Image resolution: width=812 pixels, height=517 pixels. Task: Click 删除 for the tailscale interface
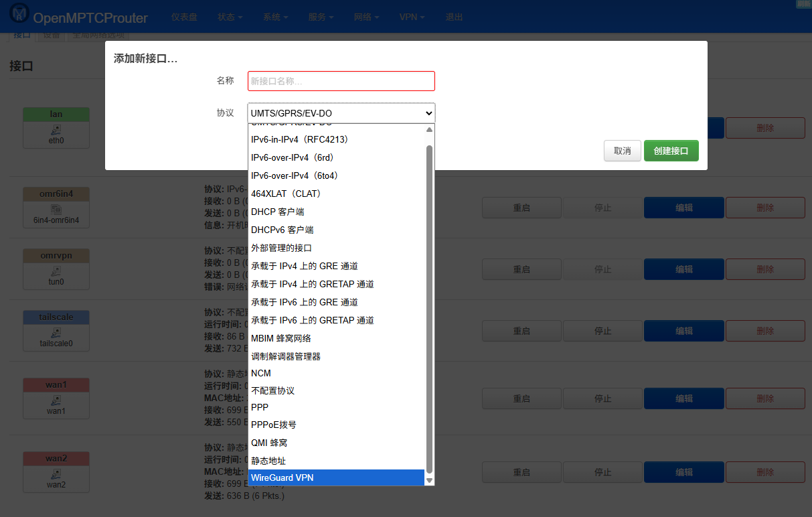(x=765, y=331)
